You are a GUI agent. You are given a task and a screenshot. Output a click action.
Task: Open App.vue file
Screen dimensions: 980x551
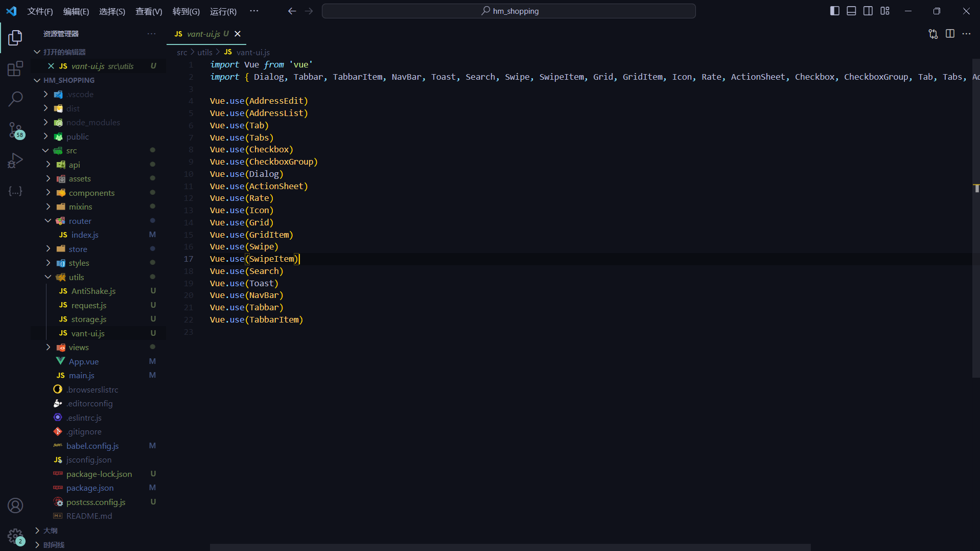(x=98, y=361)
